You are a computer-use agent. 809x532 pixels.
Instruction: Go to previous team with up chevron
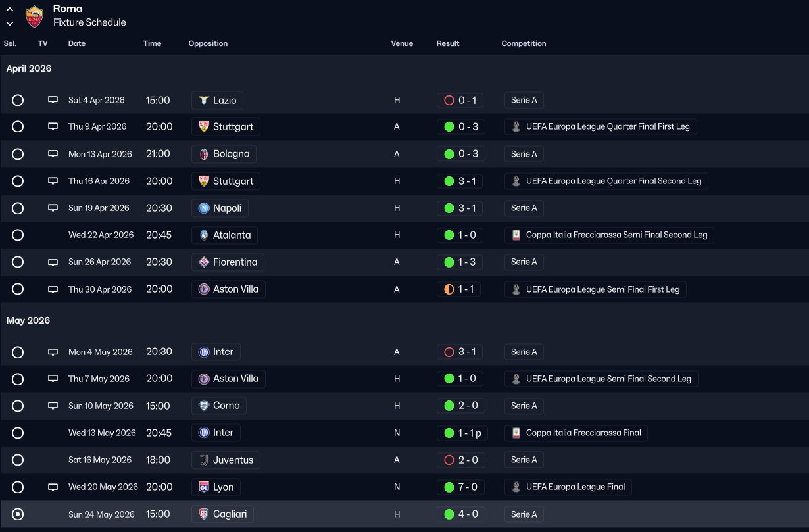[x=10, y=9]
